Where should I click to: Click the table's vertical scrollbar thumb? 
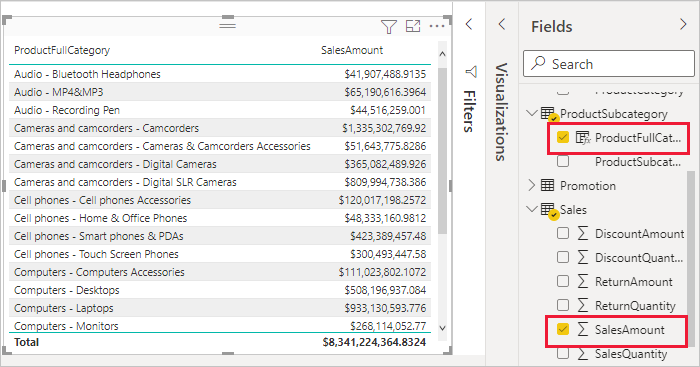click(x=442, y=151)
